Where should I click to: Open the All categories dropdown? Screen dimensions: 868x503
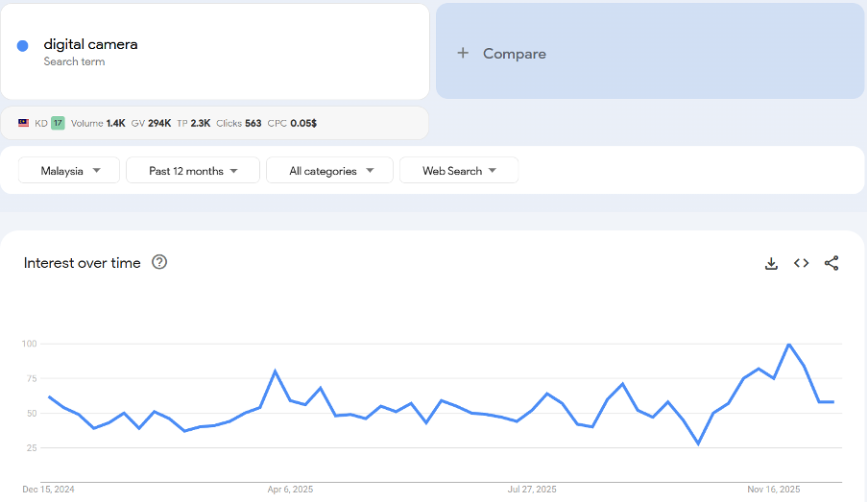pyautogui.click(x=329, y=171)
